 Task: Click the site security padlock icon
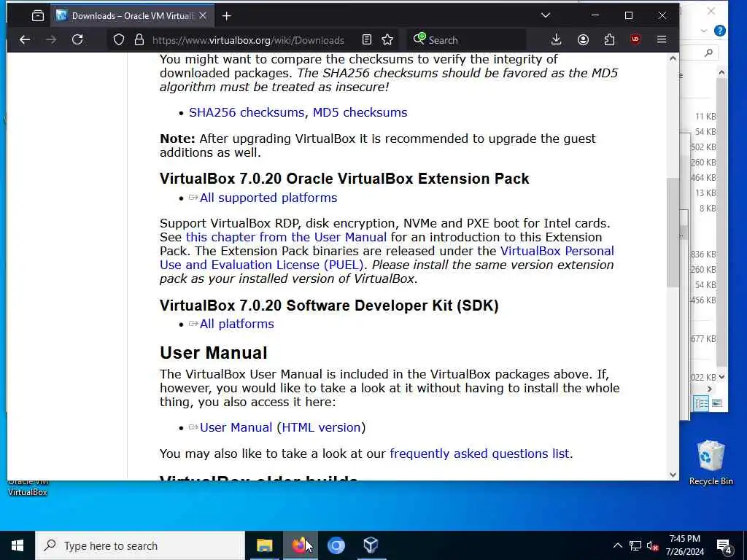point(139,40)
